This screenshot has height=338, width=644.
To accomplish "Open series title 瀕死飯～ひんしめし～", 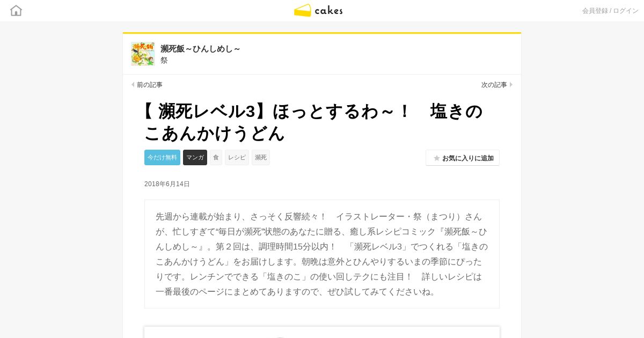I will 200,49.
